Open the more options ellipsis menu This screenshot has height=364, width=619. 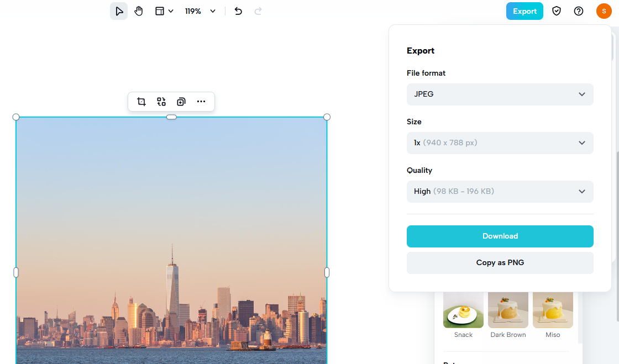click(x=201, y=102)
